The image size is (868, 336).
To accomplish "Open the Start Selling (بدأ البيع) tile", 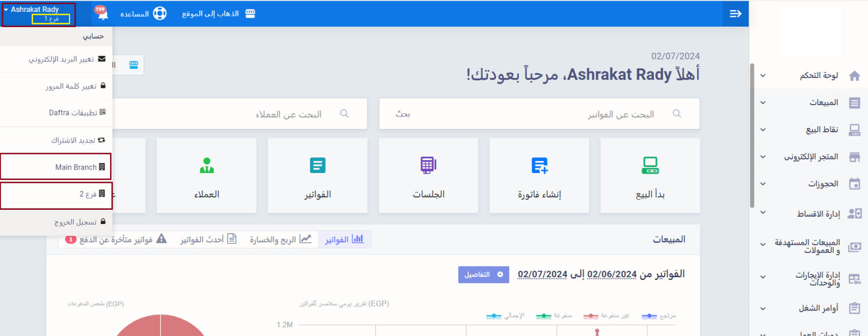I will pyautogui.click(x=650, y=175).
